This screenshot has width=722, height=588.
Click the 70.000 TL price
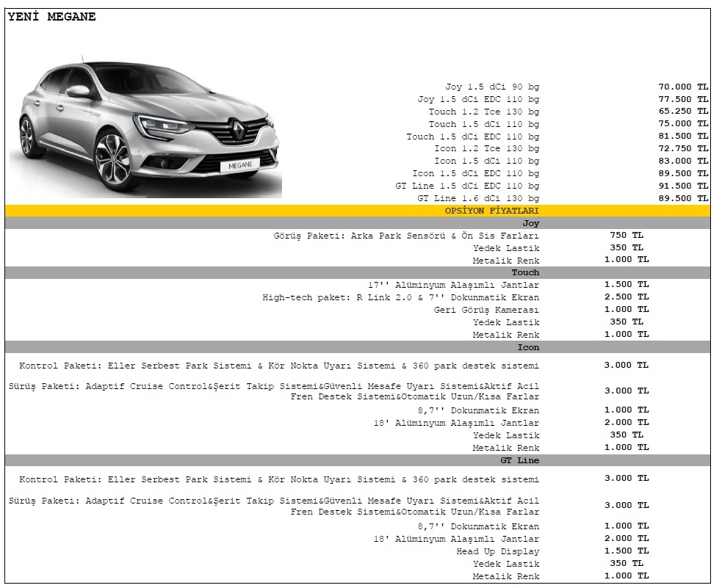[x=683, y=87]
